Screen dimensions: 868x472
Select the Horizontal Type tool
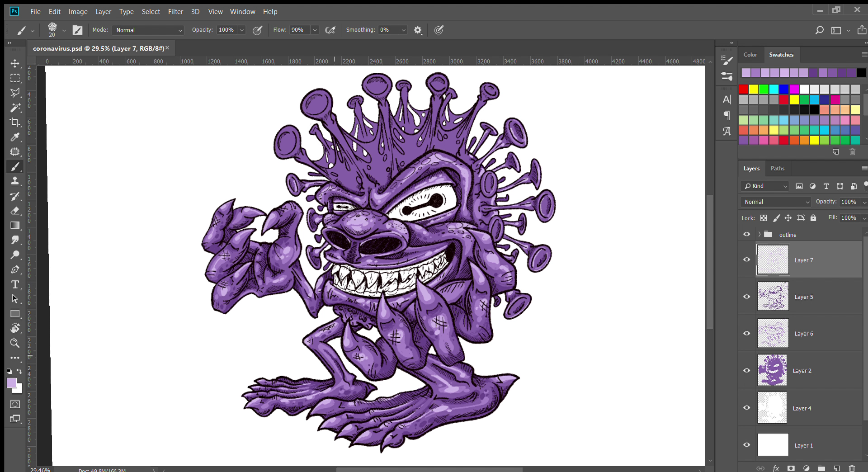15,284
